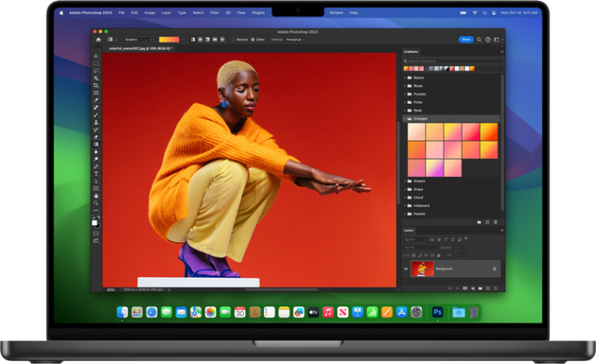Toggle Quick Mask mode button
Image resolution: width=596 pixels, height=364 pixels.
[x=95, y=234]
